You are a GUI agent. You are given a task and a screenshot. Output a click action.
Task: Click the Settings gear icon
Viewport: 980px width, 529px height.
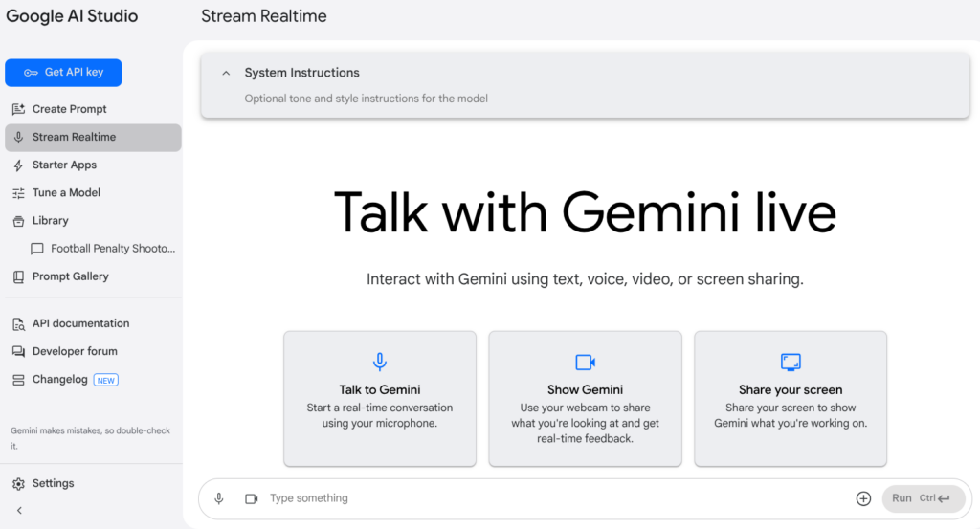(x=19, y=484)
